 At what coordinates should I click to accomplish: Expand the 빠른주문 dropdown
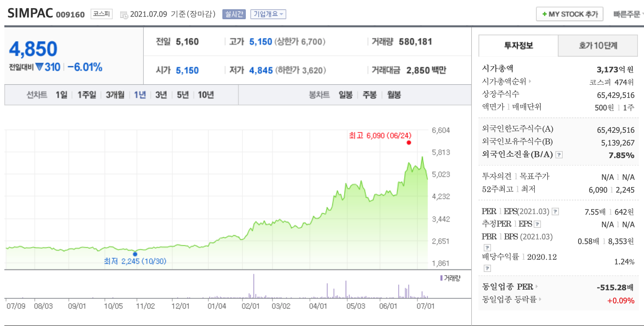pos(628,14)
